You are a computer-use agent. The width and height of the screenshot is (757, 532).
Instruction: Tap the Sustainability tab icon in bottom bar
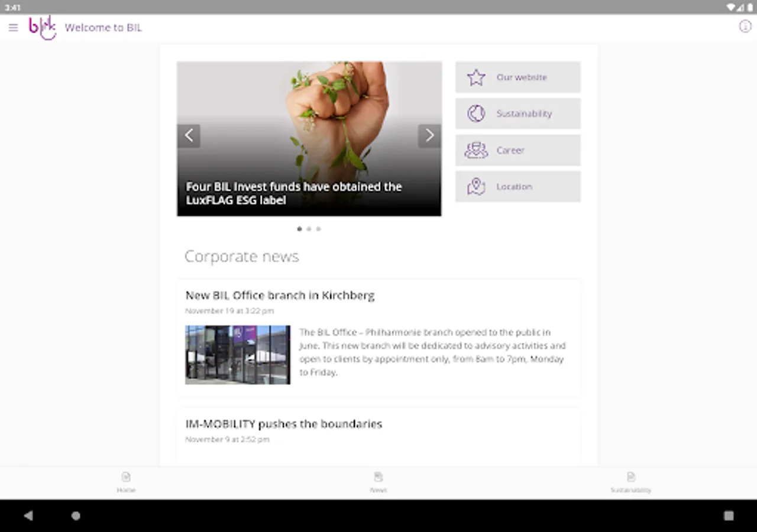point(631,477)
